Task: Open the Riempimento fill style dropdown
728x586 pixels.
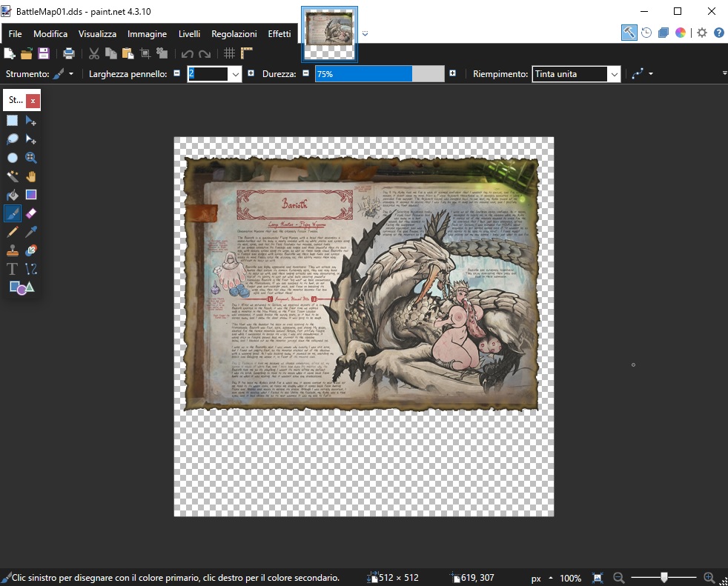Action: (615, 74)
